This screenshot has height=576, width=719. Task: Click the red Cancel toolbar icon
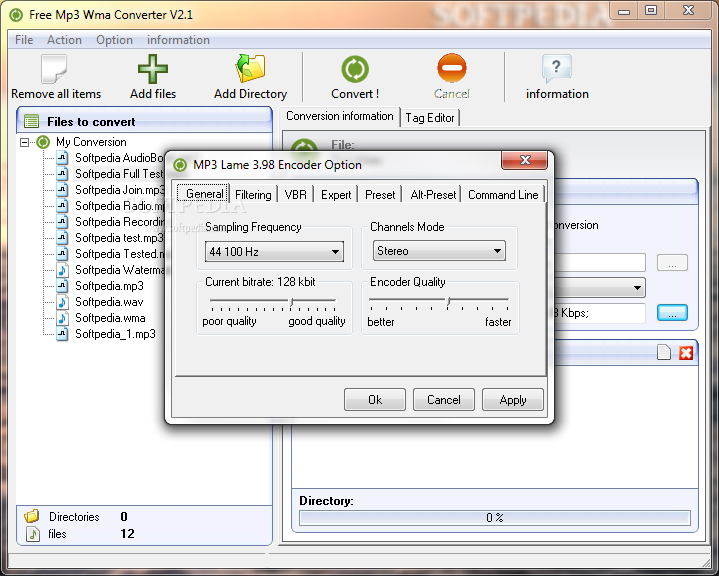[452, 68]
